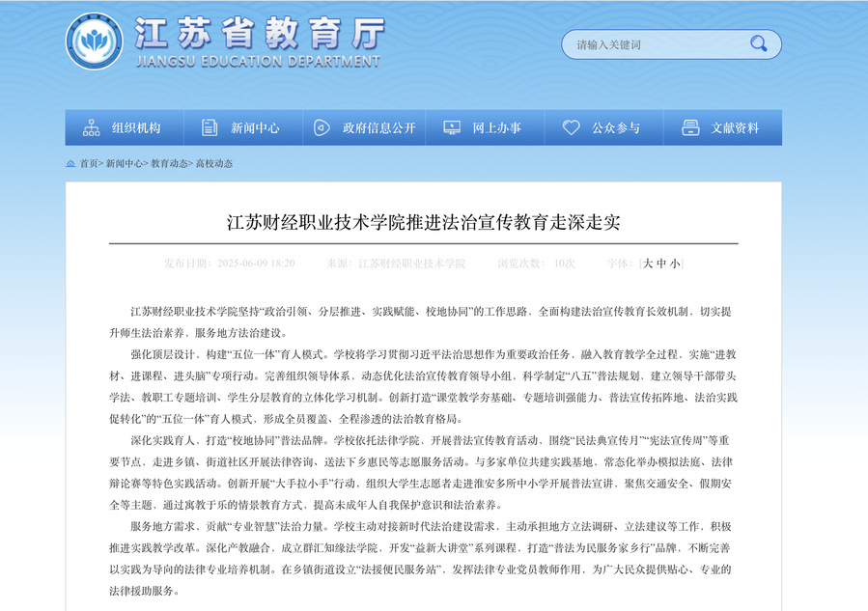The height and width of the screenshot is (611, 868).
Task: Click the 公众参与 heart icon
Action: click(571, 127)
